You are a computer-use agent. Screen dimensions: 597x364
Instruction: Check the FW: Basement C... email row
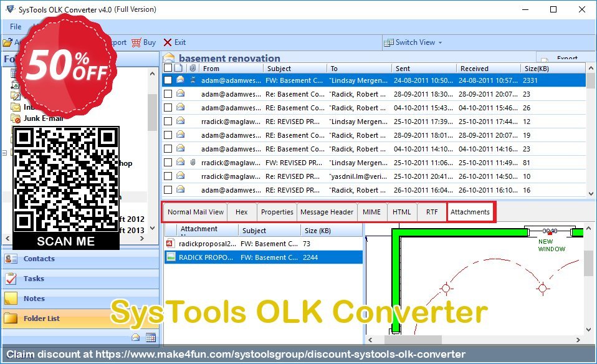point(168,80)
